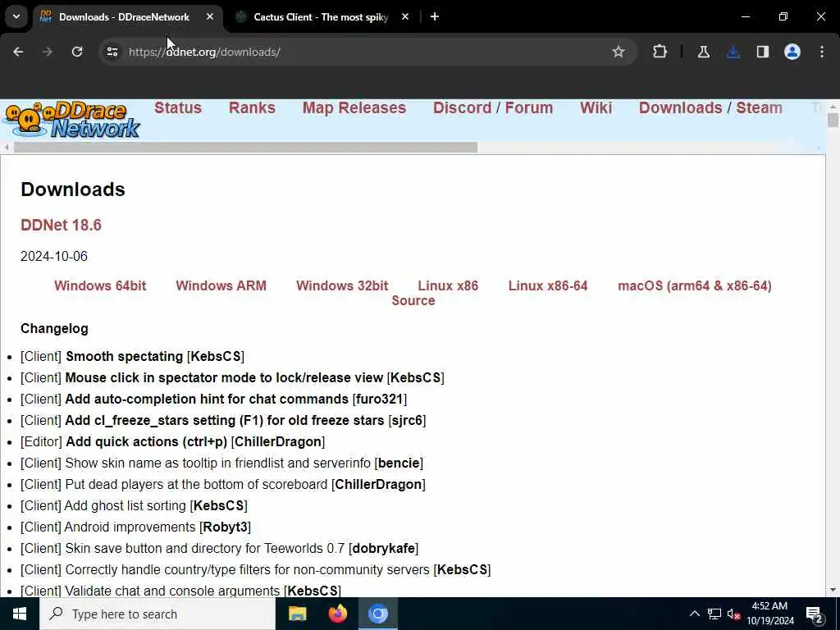This screenshot has width=840, height=630.
Task: Open the network tray icon
Action: pos(714,614)
